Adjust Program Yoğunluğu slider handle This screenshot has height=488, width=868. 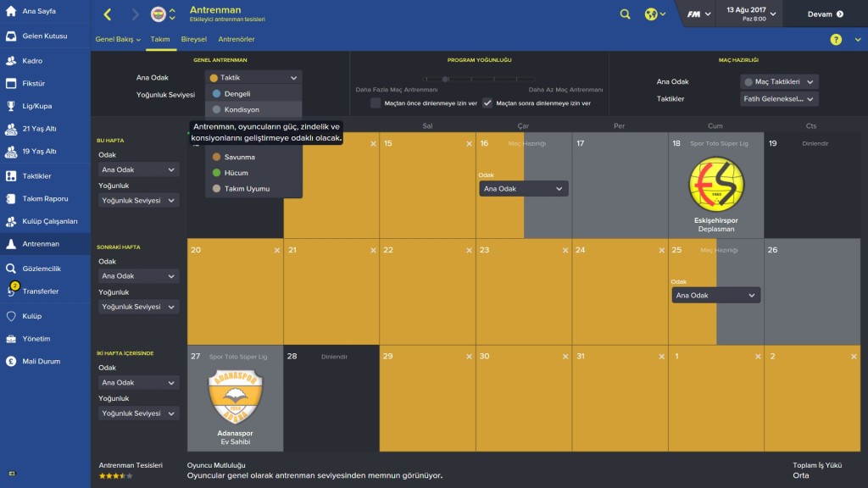point(444,79)
